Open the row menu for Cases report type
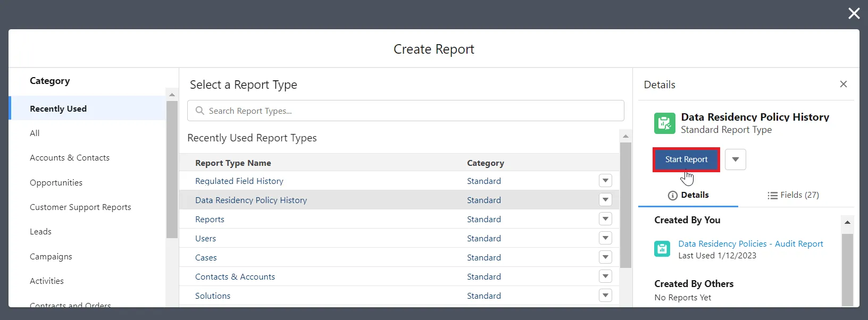Image resolution: width=868 pixels, height=320 pixels. (x=605, y=257)
